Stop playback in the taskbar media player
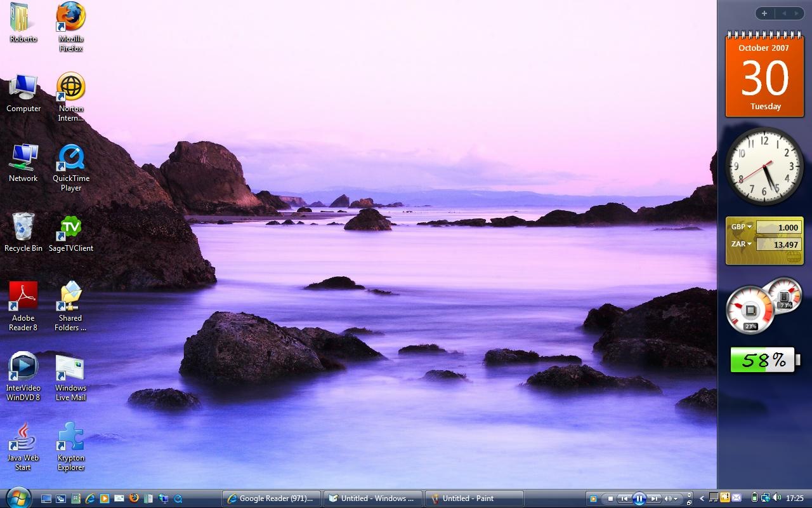812x508 pixels. pos(610,498)
